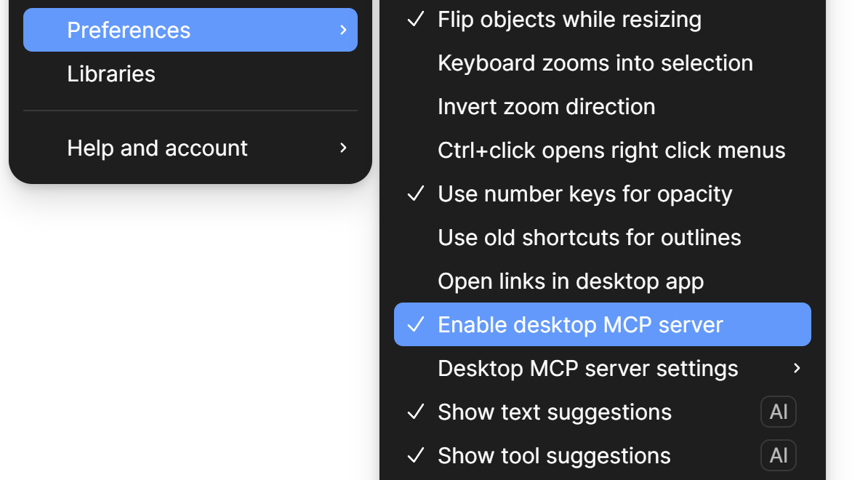Viewport: 868px width, 480px height.
Task: Enable Use old shortcuts for outlines
Action: 589,237
